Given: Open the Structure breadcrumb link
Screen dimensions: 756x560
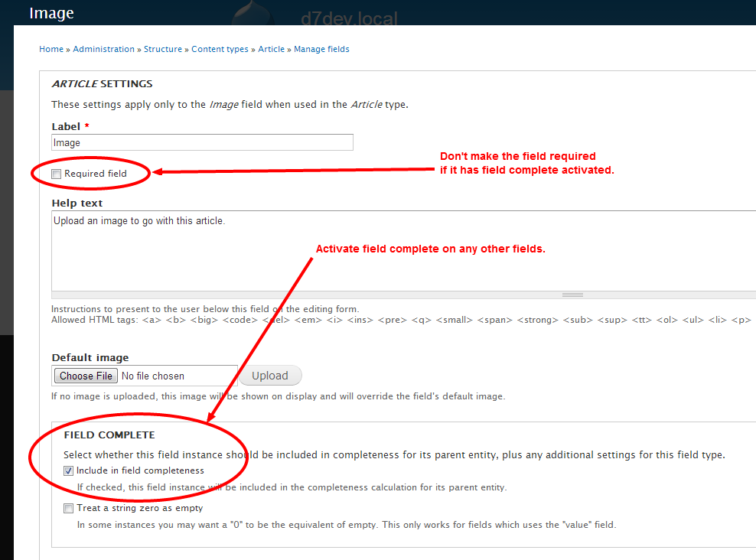Looking at the screenshot, I should [x=163, y=49].
